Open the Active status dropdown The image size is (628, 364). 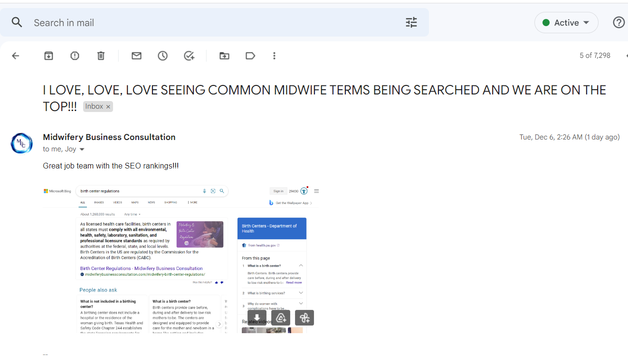[566, 23]
